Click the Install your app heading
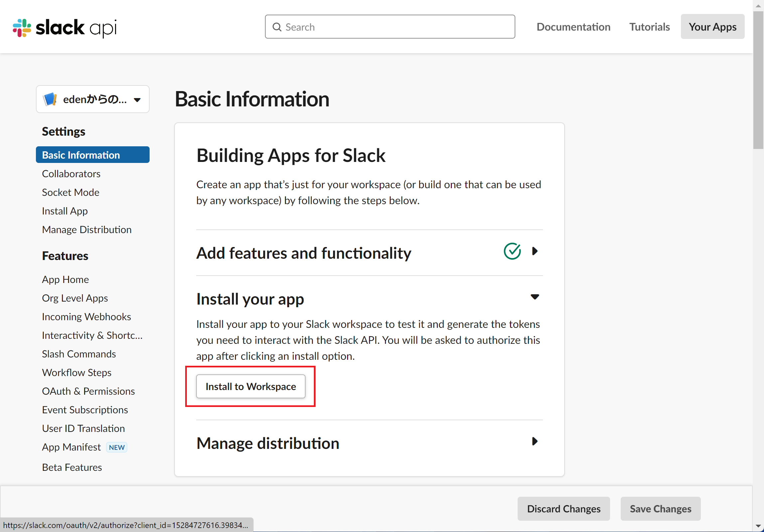The width and height of the screenshot is (764, 532). (250, 299)
